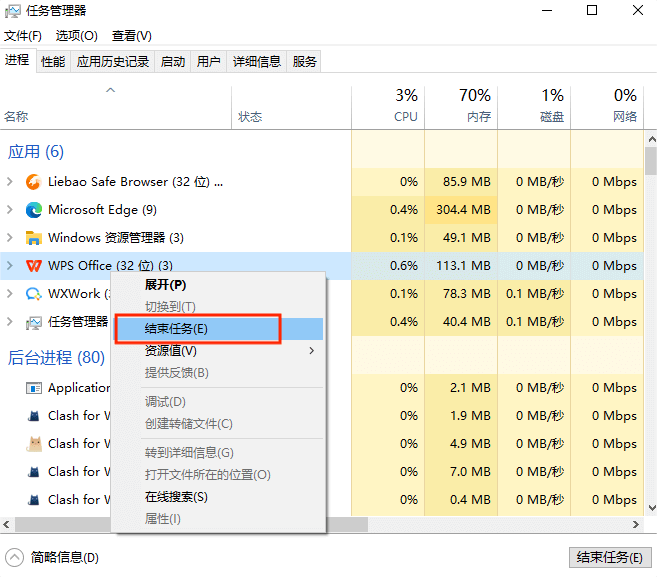Open the 启动 tab

[173, 62]
